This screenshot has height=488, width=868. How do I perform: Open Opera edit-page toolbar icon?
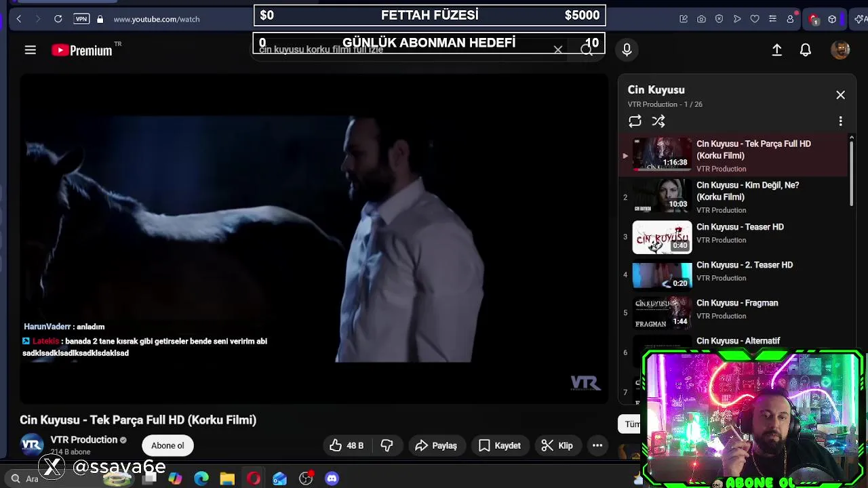point(684,19)
